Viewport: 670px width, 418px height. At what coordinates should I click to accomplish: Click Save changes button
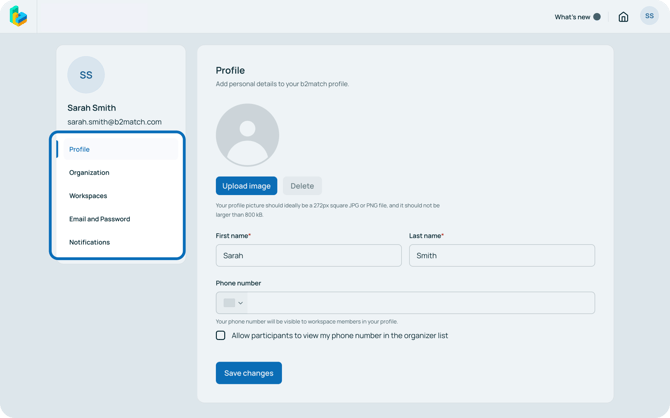pos(248,373)
